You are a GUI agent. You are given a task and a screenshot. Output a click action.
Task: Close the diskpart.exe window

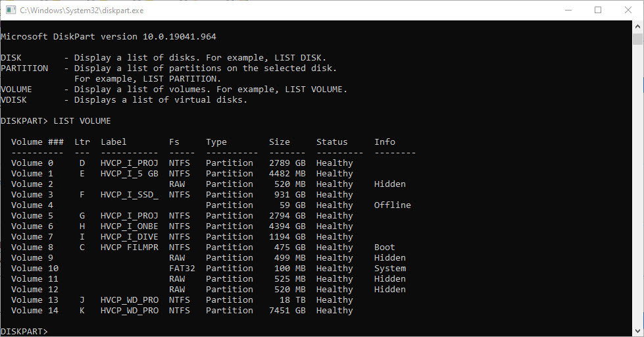(628, 10)
